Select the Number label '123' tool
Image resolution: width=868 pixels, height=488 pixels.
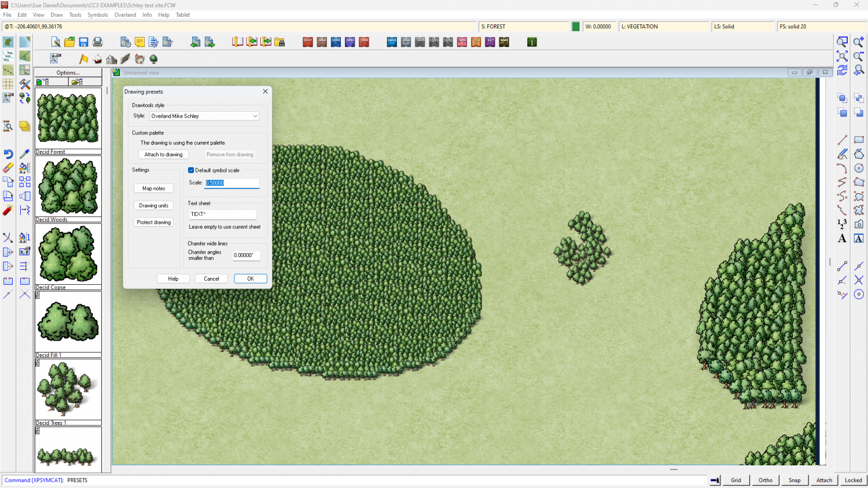click(x=842, y=224)
